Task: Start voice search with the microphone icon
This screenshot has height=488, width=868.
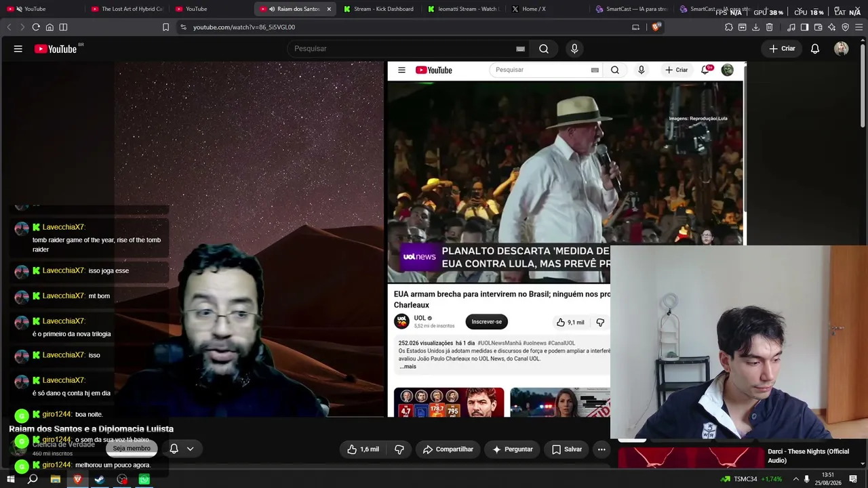Action: (x=574, y=49)
